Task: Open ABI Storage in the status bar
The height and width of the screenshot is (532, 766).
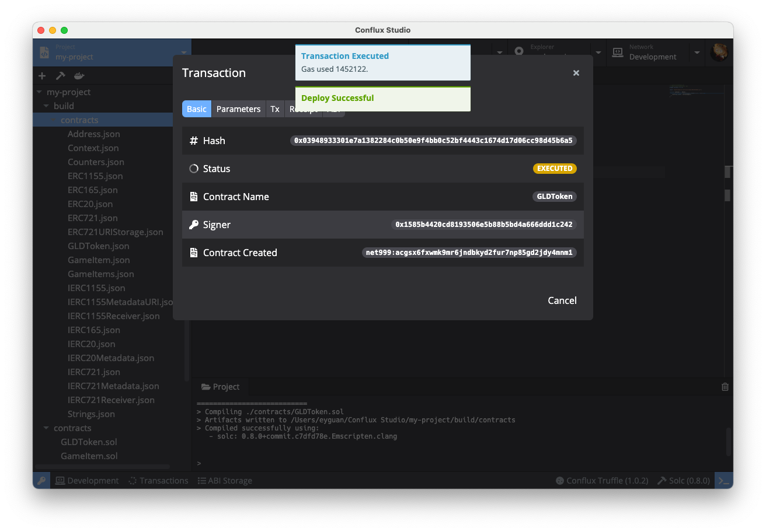Action: 225,481
